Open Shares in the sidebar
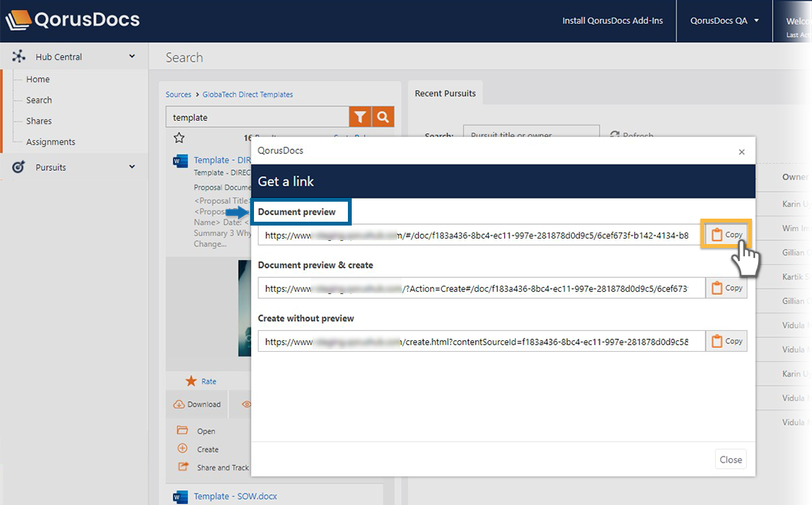Viewport: 812px width, 505px height. click(x=38, y=121)
